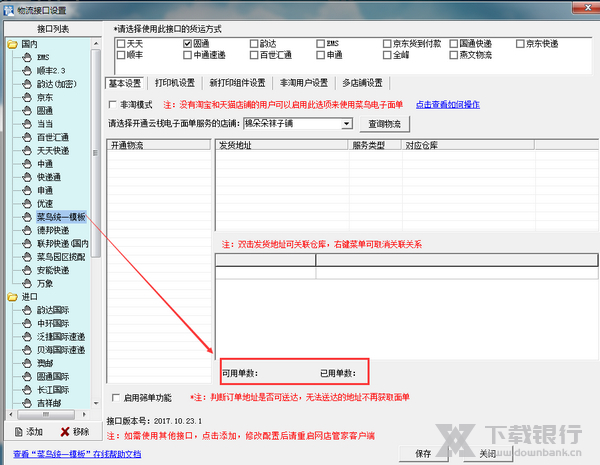Click the hand icon beside 圆通 in the interface list
The image size is (600, 465).
click(x=26, y=111)
